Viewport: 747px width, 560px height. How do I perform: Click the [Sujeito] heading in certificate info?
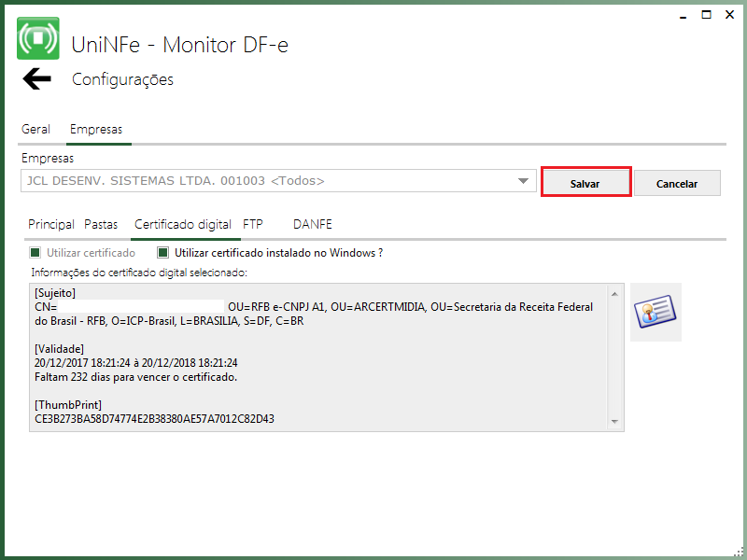click(55, 293)
